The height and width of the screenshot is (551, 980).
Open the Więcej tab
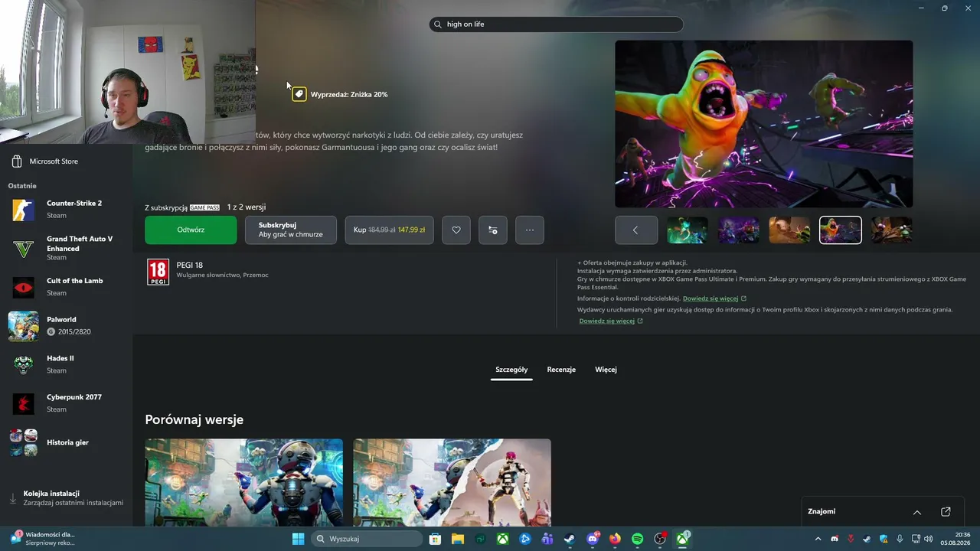606,370
